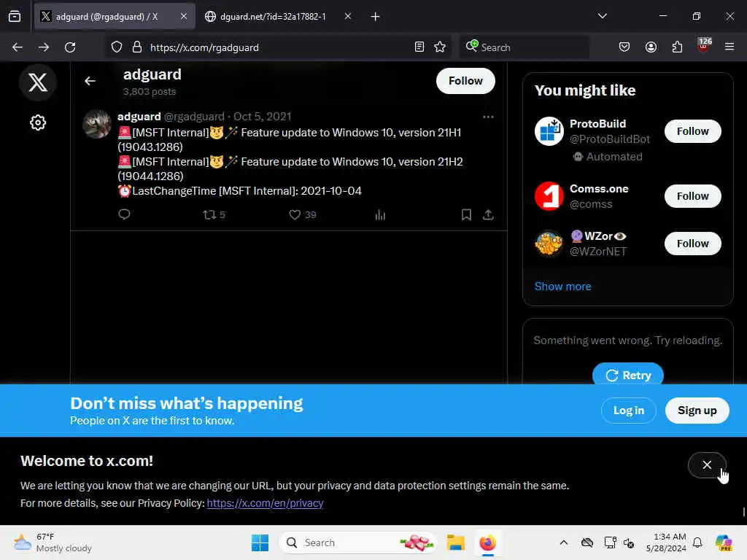747x560 pixels.
Task: Show site security lock info
Action: click(137, 47)
